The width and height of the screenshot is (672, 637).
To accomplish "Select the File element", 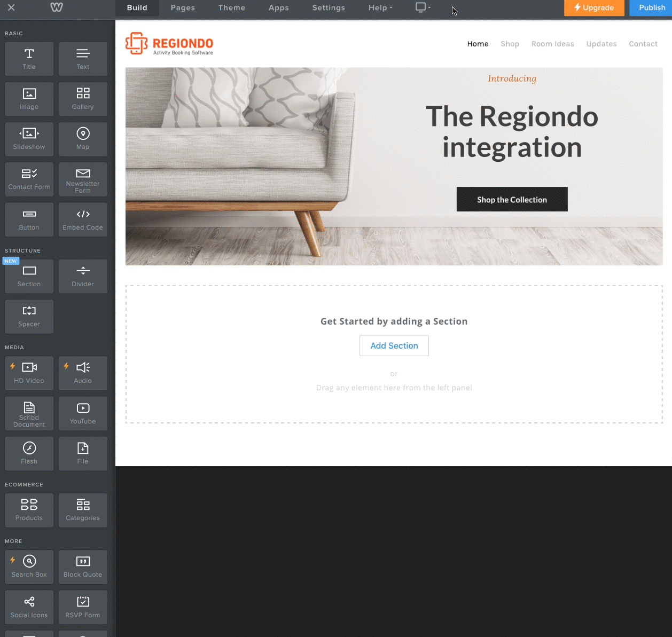I will click(83, 453).
